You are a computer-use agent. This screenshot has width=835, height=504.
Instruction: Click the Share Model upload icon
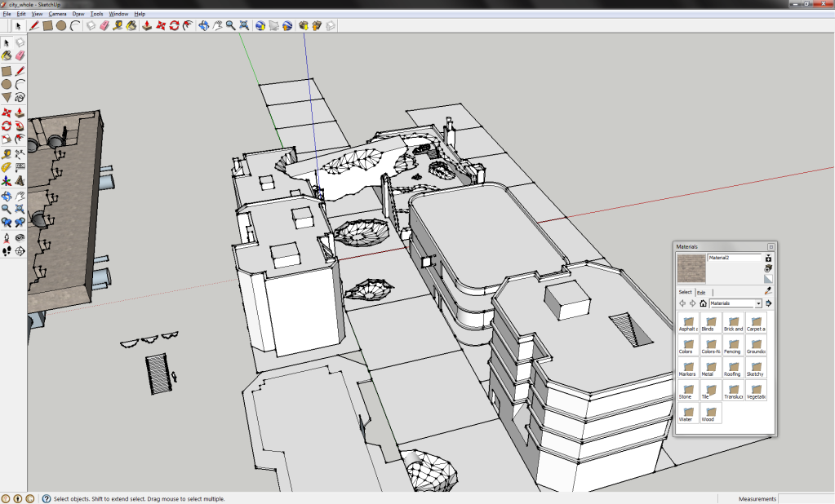pyautogui.click(x=317, y=25)
